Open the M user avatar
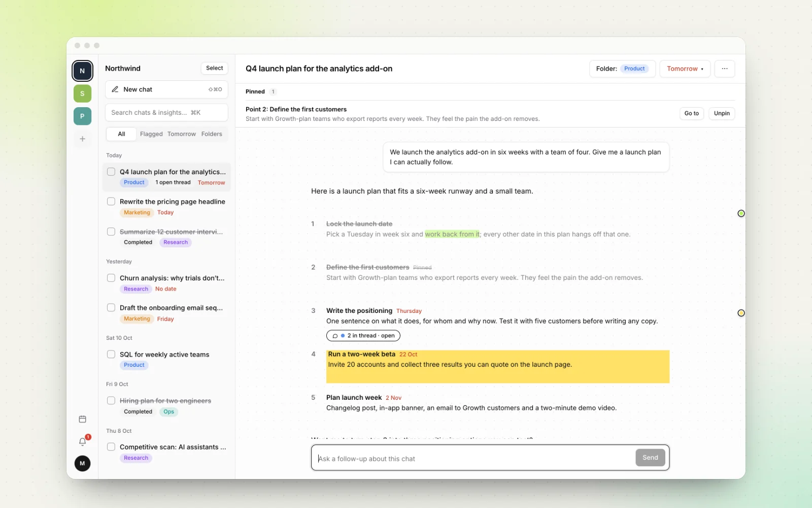This screenshot has height=508, width=812. (x=82, y=463)
